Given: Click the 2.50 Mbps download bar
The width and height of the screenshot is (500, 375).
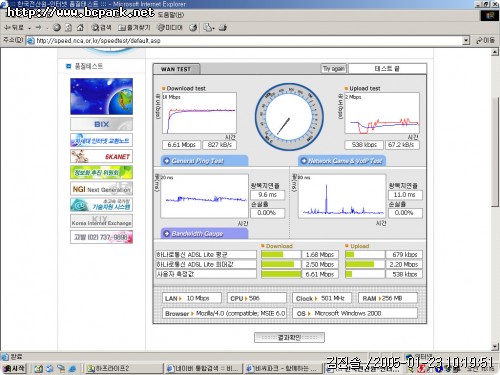Looking at the screenshot, I should point(281,264).
